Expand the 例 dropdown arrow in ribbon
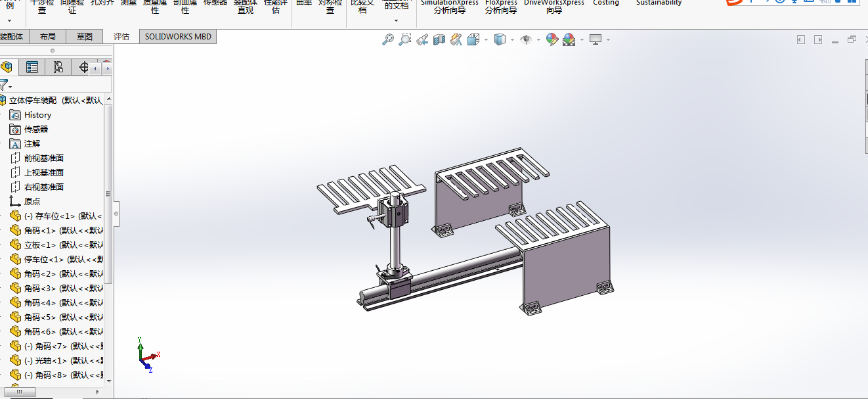Screen dimensions: 868x399 pos(9,20)
